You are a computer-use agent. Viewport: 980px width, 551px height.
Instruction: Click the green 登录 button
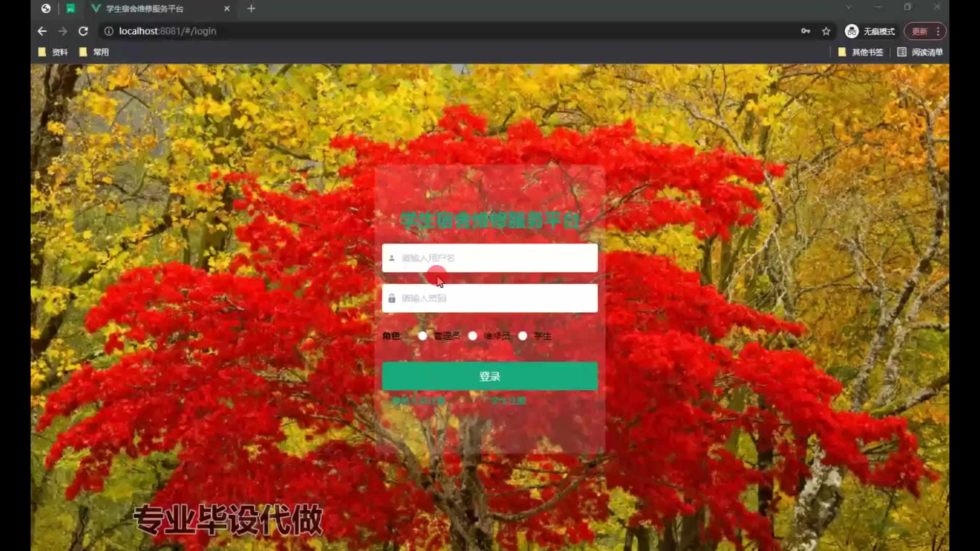coord(489,376)
